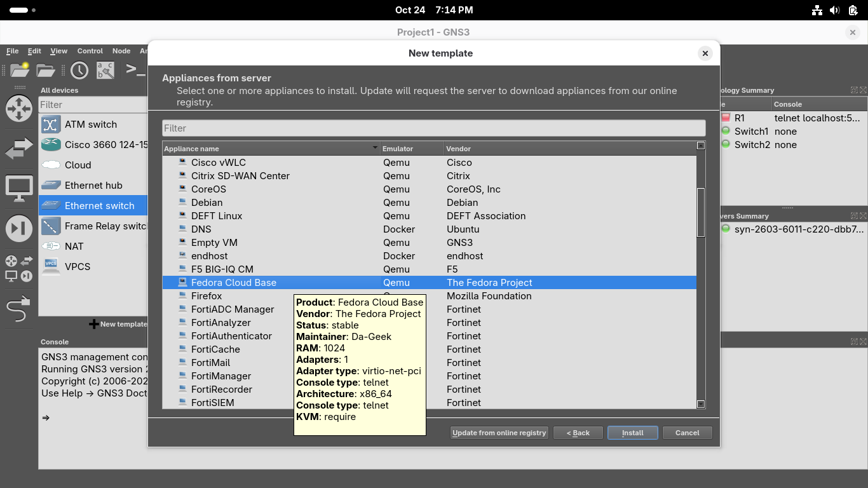Click the console terminal toolbar icon
Screen dimensions: 868x488
click(x=135, y=69)
